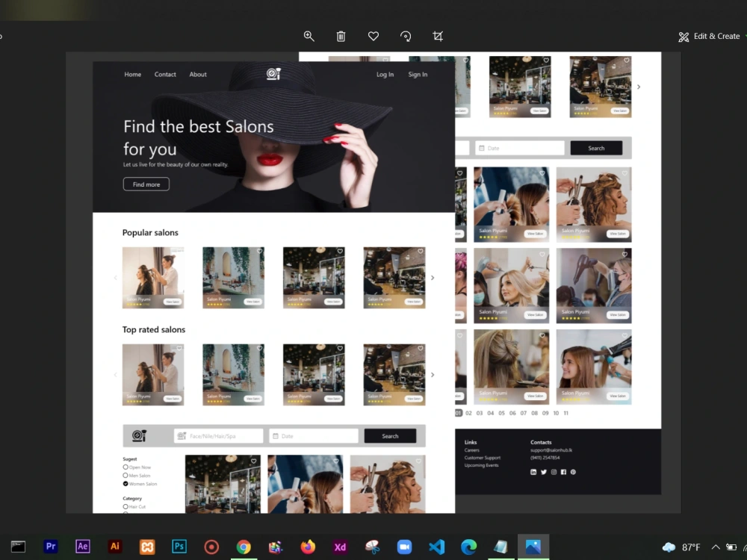The width and height of the screenshot is (747, 560).
Task: Click the Facebook icon in the footer
Action: (x=563, y=472)
